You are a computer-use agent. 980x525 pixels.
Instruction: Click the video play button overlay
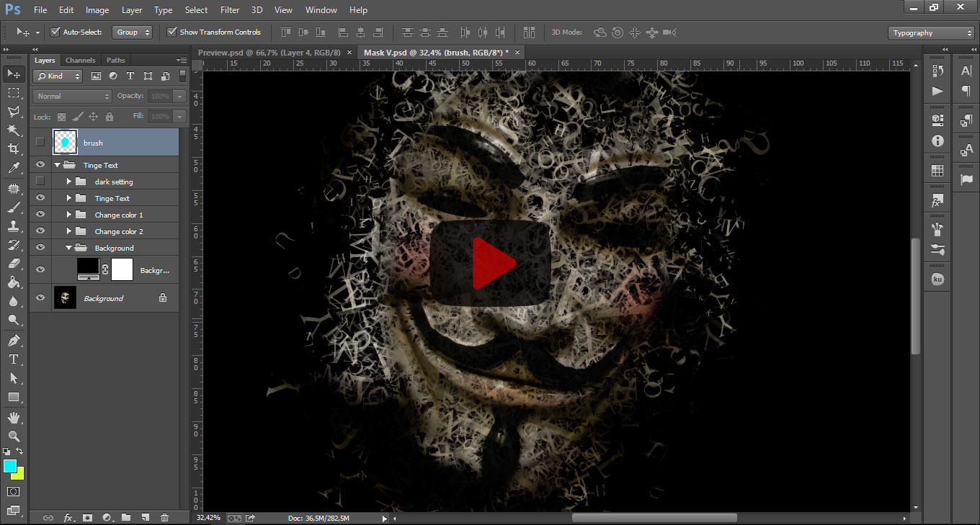[491, 263]
